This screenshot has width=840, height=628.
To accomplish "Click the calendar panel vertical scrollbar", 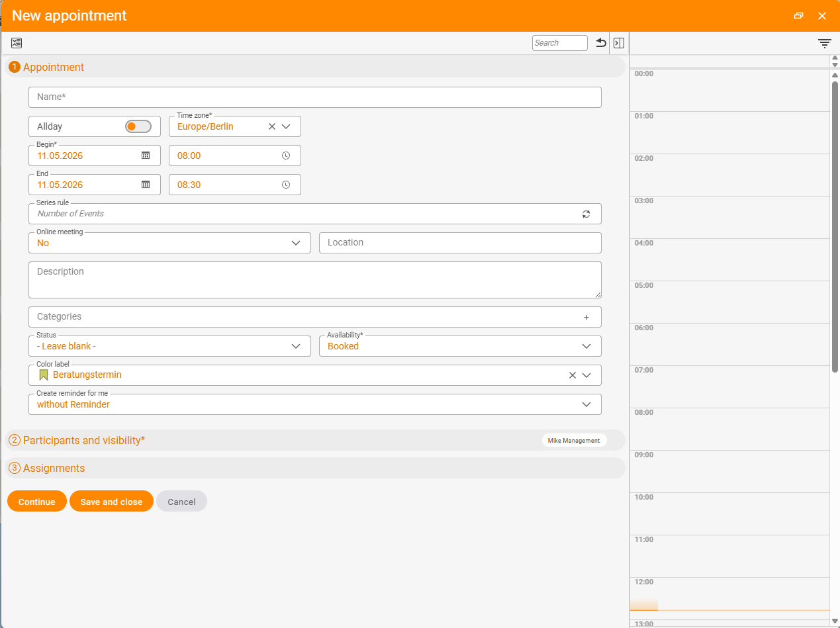I will (835, 226).
